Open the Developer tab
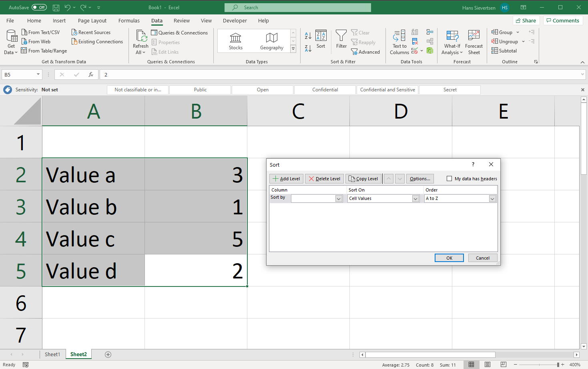 click(x=235, y=20)
